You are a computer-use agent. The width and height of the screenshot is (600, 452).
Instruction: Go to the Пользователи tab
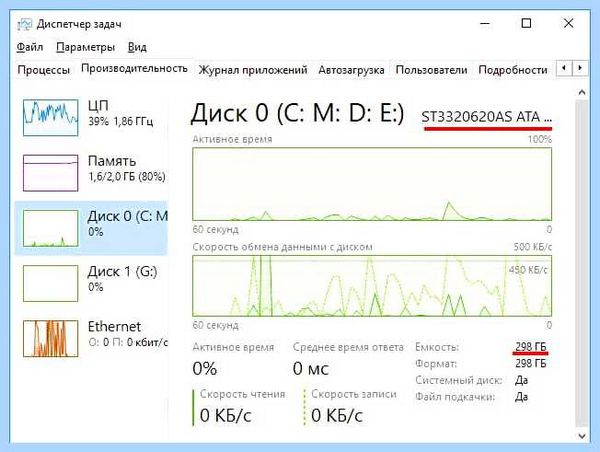431,70
